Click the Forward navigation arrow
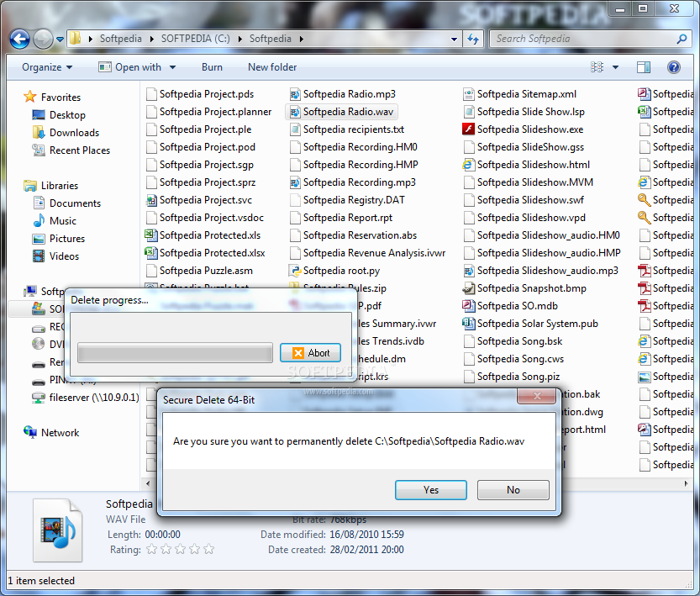 43,39
